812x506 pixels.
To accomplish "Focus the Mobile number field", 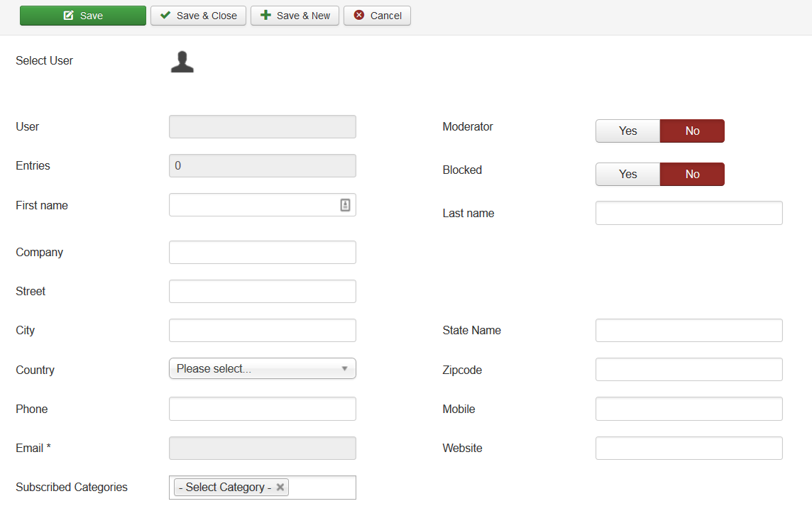I will [x=688, y=409].
